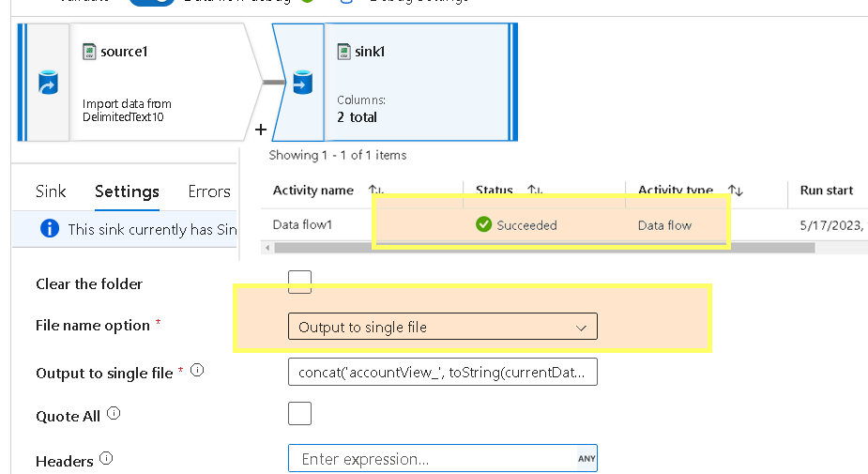Click the CSV file icon beside sink1
Viewport: 868px width, 474px height.
[343, 52]
